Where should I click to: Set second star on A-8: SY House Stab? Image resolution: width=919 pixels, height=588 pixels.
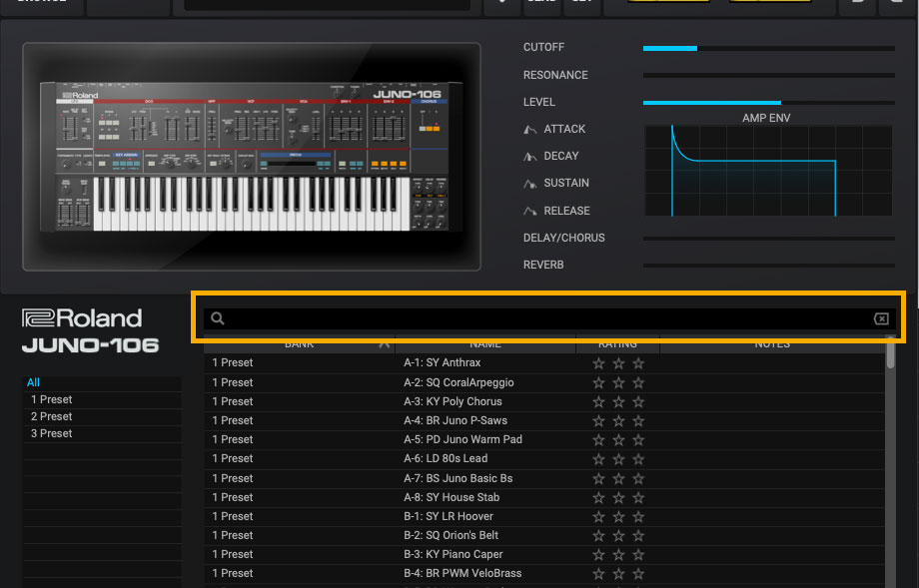pos(618,498)
